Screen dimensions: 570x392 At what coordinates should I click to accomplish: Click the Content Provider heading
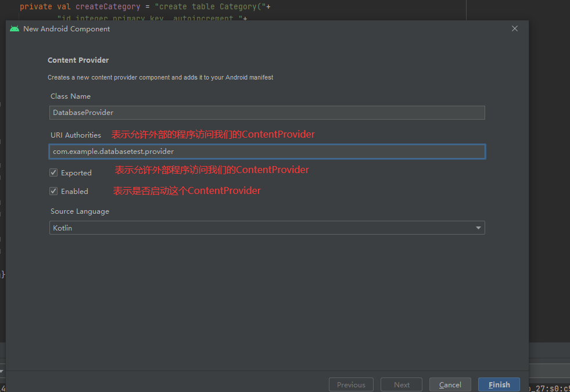pyautogui.click(x=78, y=60)
